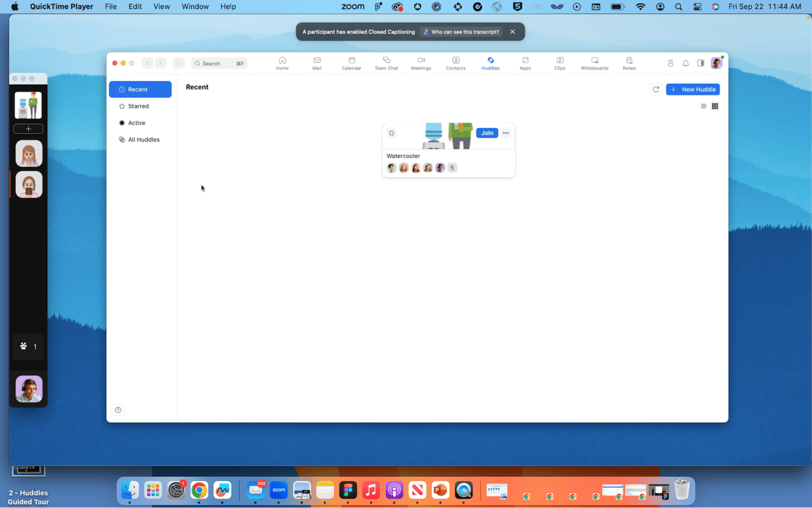Viewport: 812px width, 508px height.
Task: Open the Meetings panel
Action: [x=421, y=63]
